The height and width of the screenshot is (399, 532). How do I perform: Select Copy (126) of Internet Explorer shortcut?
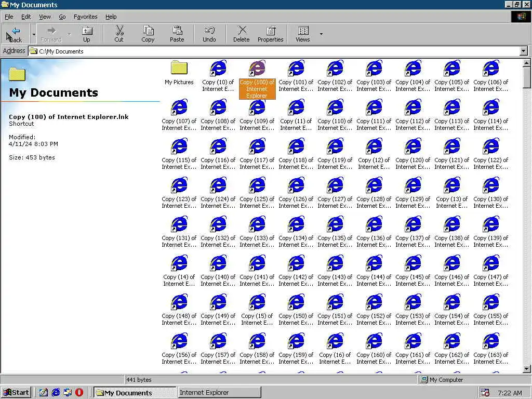(296, 193)
